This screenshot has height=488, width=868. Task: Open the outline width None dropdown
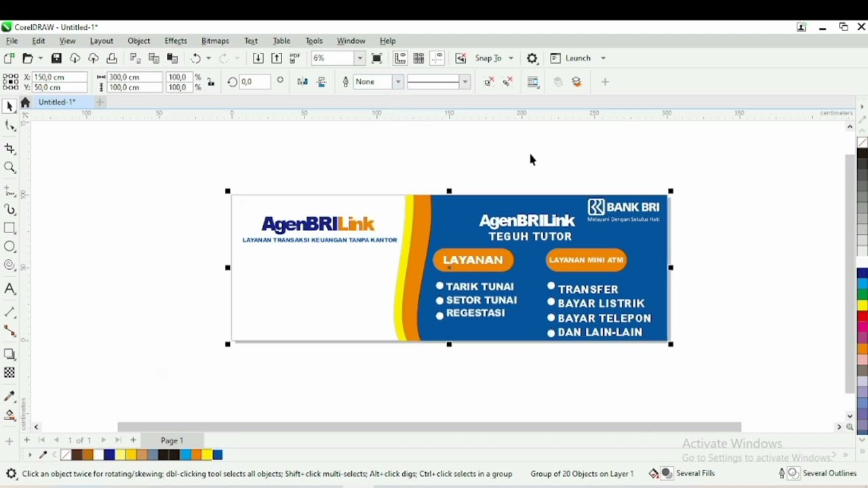click(398, 82)
